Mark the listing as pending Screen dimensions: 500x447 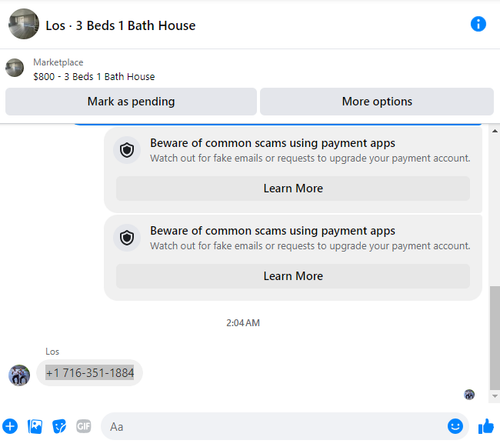tap(131, 101)
